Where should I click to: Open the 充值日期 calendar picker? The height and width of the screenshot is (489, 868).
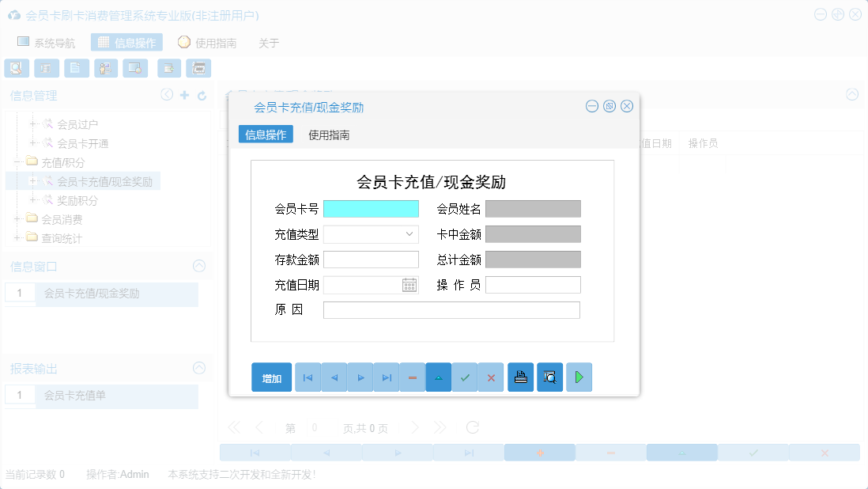[x=409, y=284]
